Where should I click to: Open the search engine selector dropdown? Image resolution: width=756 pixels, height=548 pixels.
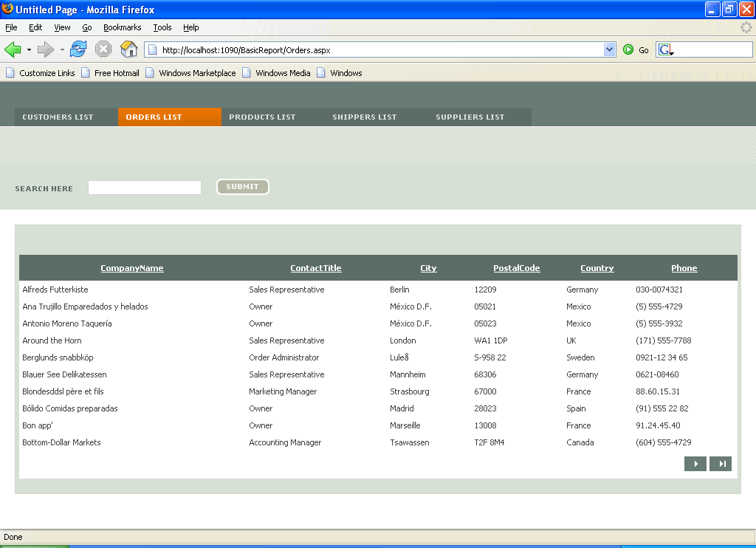666,50
